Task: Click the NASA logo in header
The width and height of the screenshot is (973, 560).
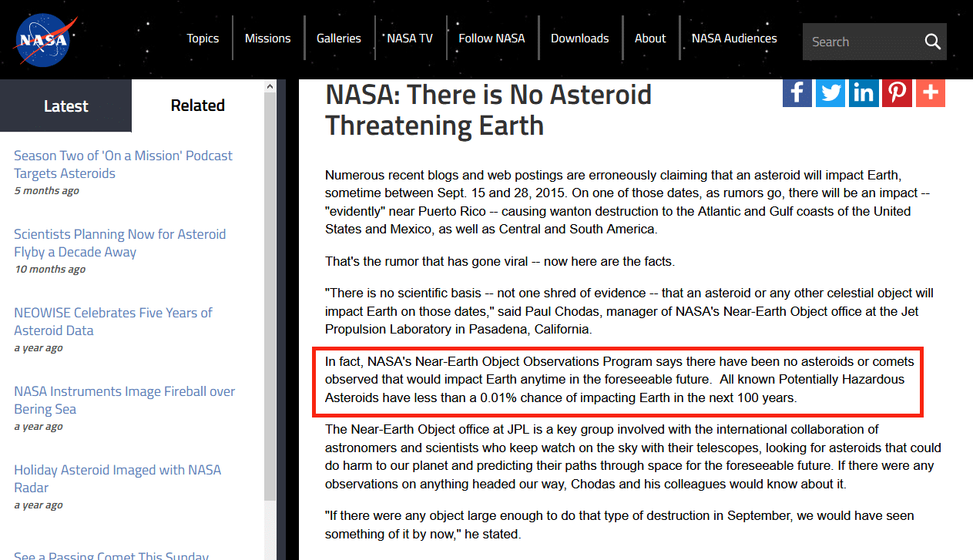Action: [44, 40]
